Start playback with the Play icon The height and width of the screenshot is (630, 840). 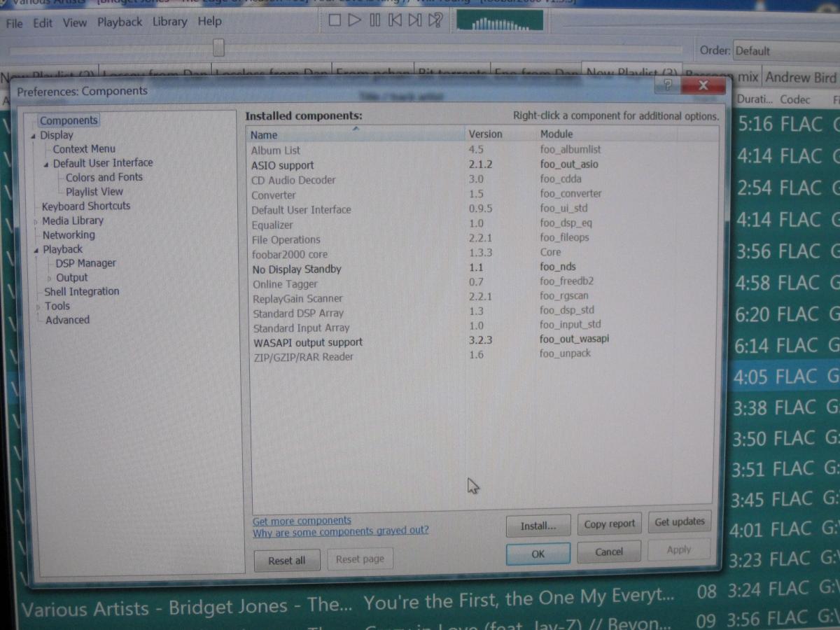coord(355,20)
